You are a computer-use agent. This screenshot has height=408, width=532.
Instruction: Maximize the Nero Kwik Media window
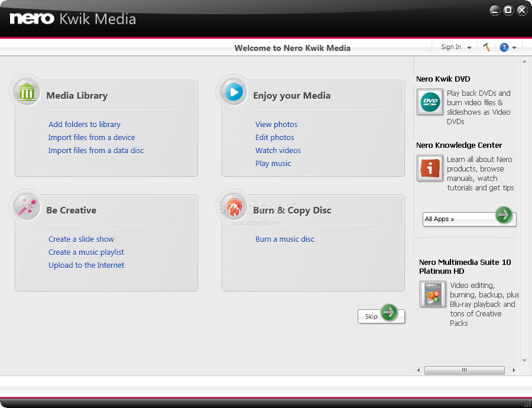coord(508,10)
